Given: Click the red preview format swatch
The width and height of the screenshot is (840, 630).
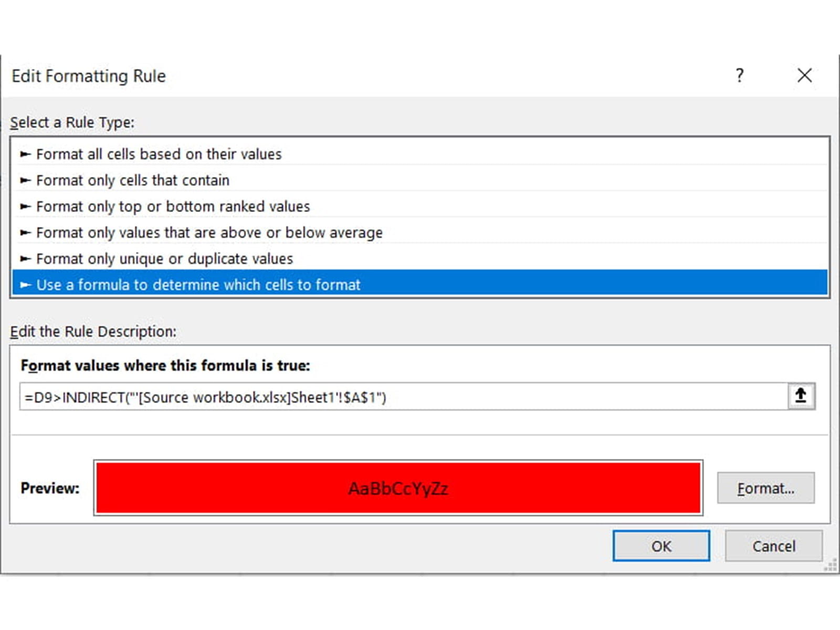Looking at the screenshot, I should pos(398,488).
